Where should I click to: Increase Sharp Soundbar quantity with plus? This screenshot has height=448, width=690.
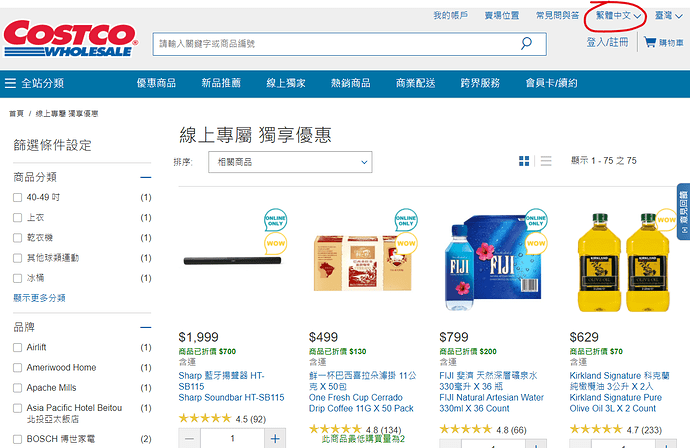275,438
